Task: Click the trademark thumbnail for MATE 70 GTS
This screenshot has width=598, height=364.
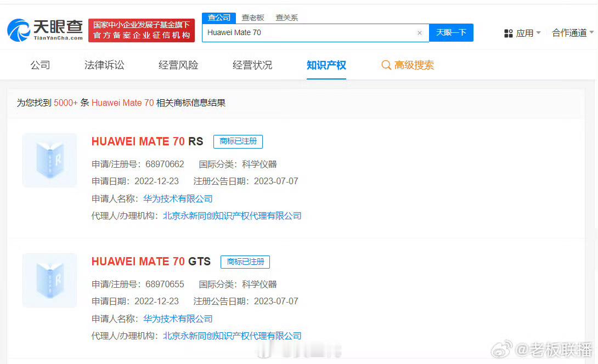Action: coord(49,280)
